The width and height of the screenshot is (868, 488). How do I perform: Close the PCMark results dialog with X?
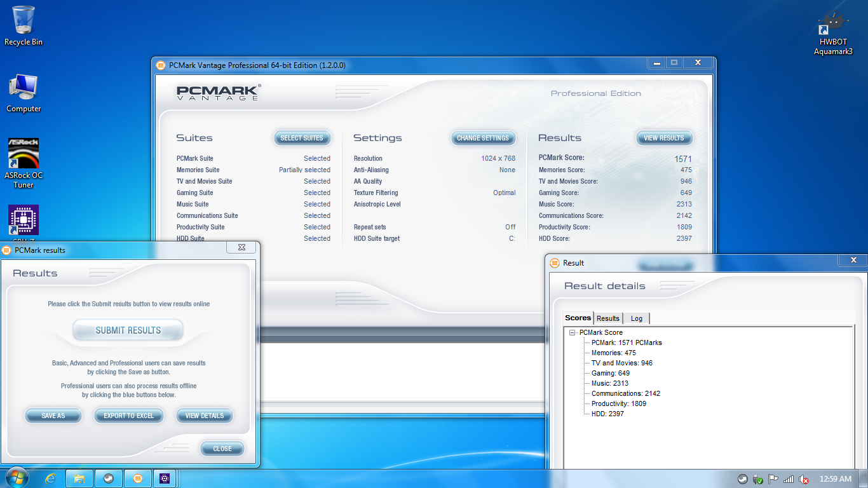[x=241, y=247]
